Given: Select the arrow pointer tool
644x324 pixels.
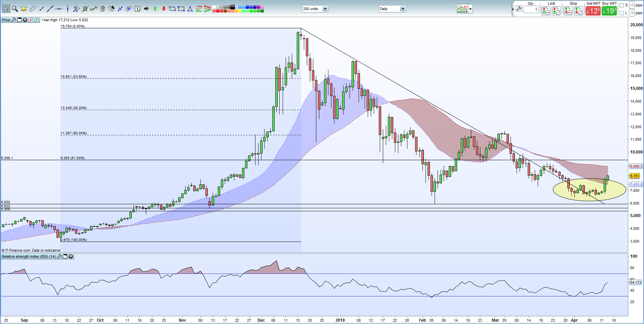Looking at the screenshot, I should [x=6, y=9].
